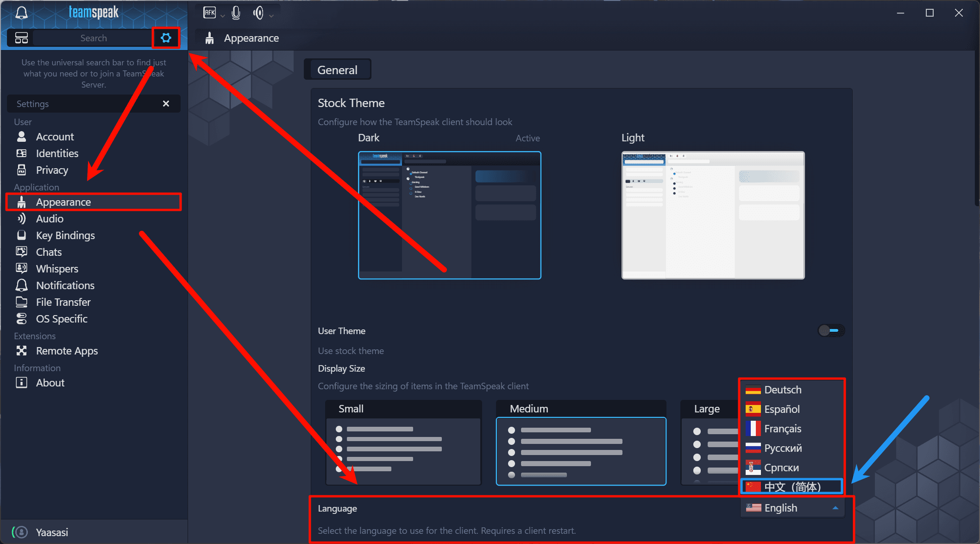Toggle the AFK status icon
The width and height of the screenshot is (980, 544).
point(209,13)
